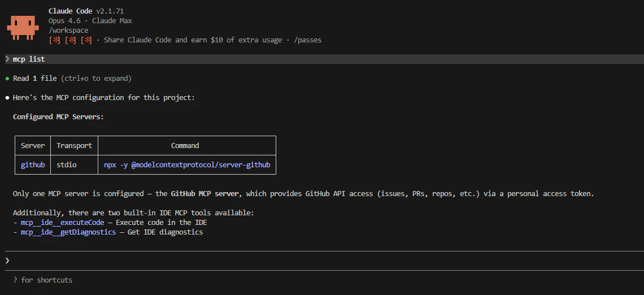Click the bold GitHub MCP server text
This screenshot has height=295, width=644.
(204, 193)
